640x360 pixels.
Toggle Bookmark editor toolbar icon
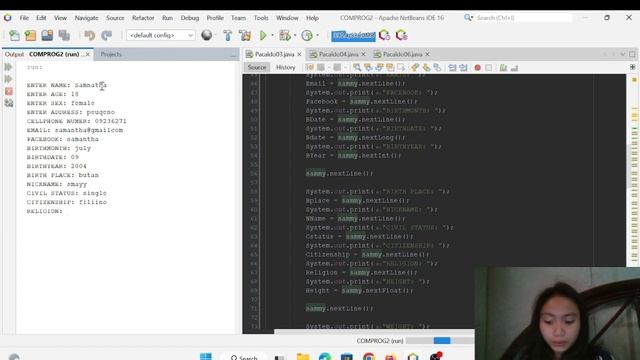tap(437, 67)
